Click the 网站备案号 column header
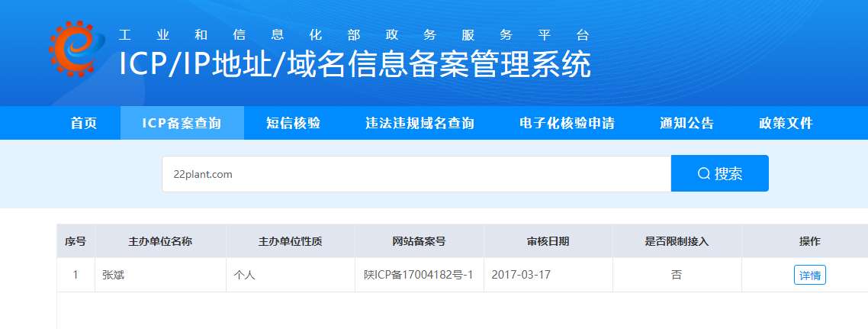Screen dimensions: 868x329 [x=419, y=241]
